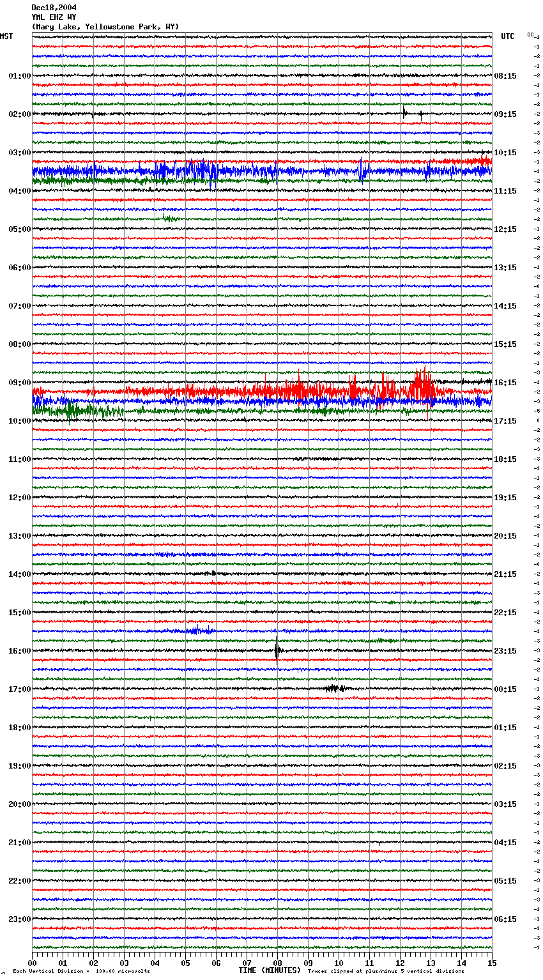Select the 01:00 MST row label
Image resolution: width=543 pixels, height=980 pixels.
point(19,76)
